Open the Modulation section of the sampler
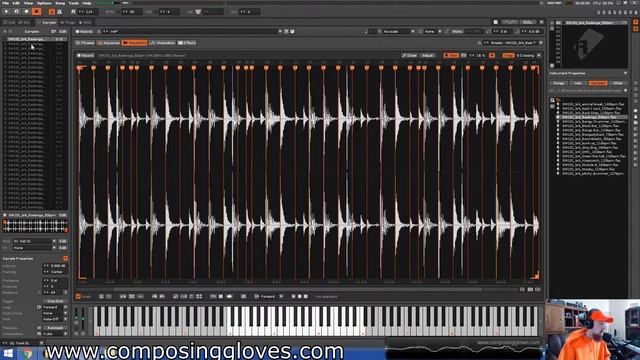Viewport: 640px width, 360px height. tap(162, 43)
